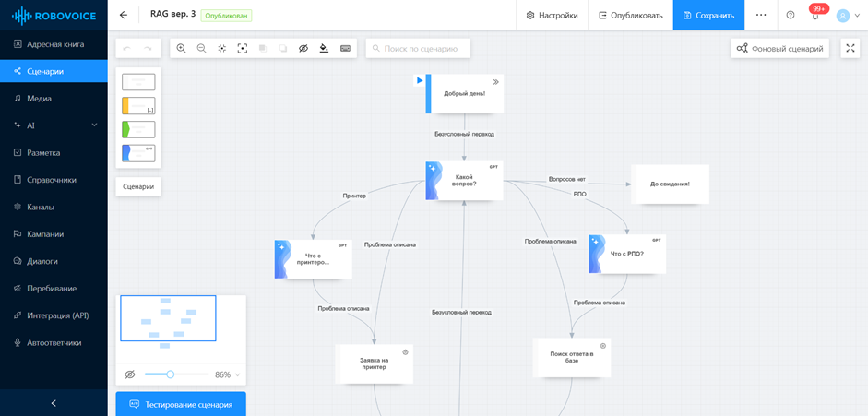This screenshot has height=416, width=868.
Task: Open keyboard shortcuts icon in toolbar
Action: (x=345, y=48)
